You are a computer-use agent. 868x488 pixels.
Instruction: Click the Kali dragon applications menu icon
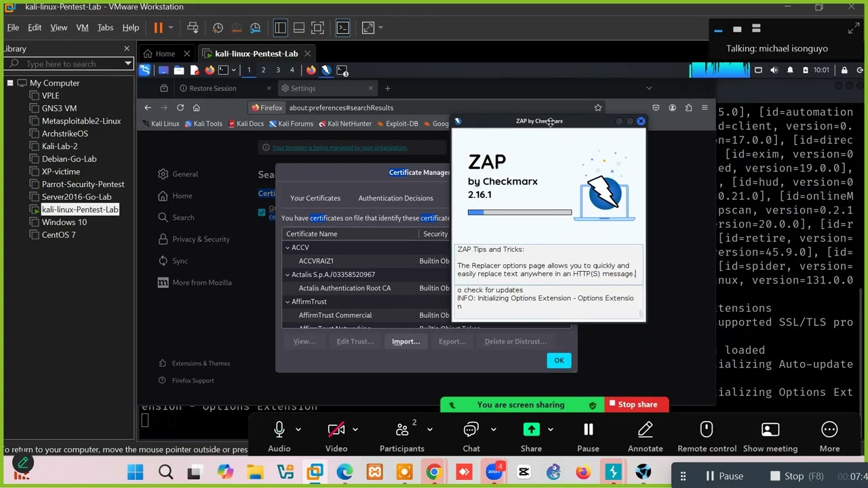click(145, 70)
